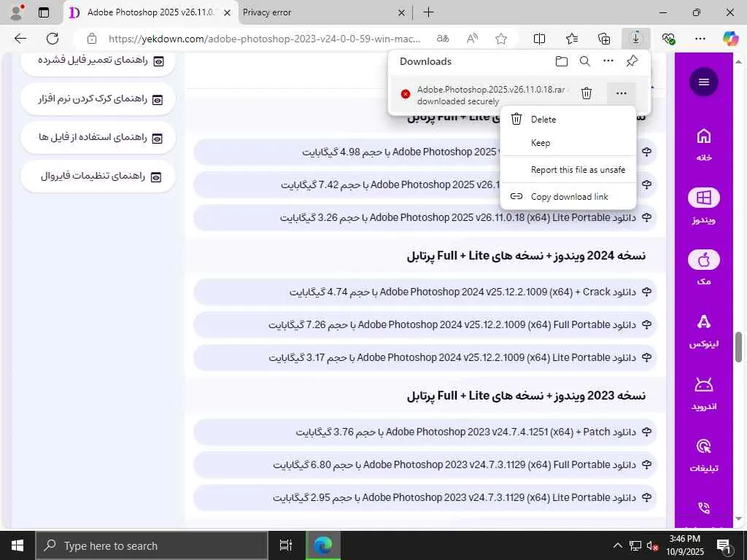
Task: Delete the Photoshop rar with trash icon
Action: tap(587, 93)
